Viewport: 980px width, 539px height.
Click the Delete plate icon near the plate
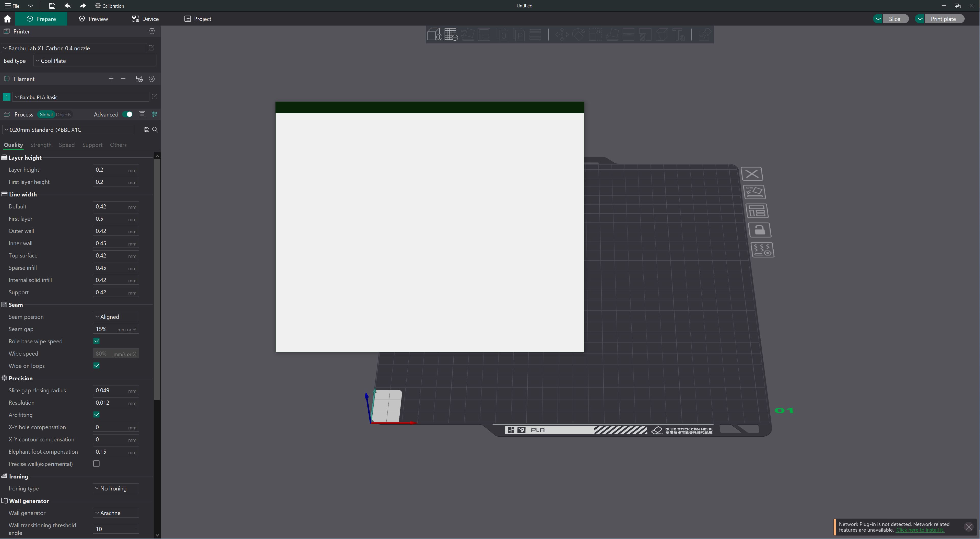tap(752, 174)
